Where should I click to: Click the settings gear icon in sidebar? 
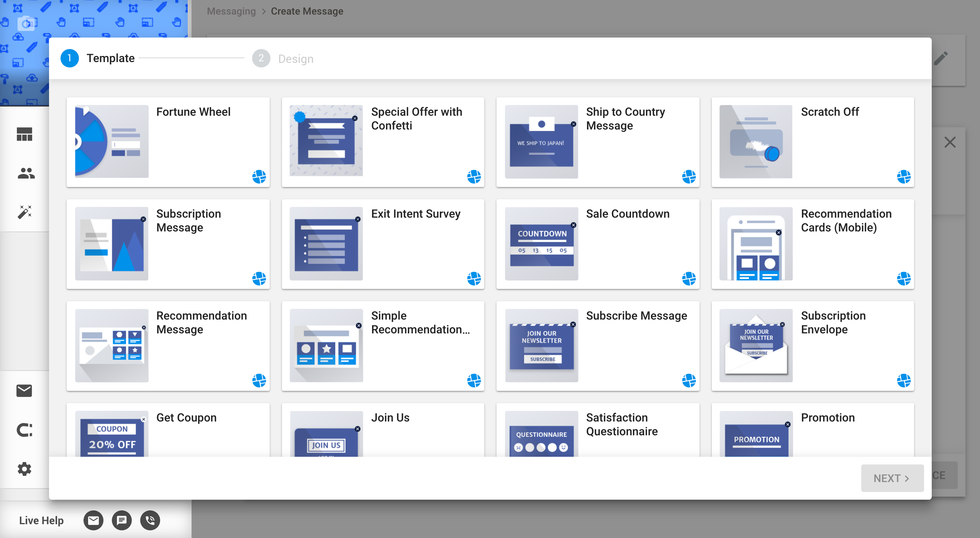(x=25, y=469)
